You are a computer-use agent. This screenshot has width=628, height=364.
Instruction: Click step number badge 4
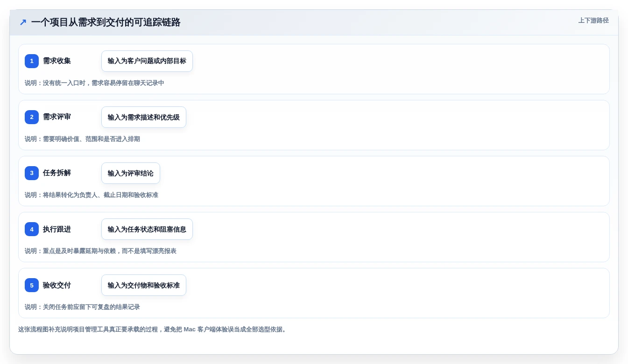32,229
